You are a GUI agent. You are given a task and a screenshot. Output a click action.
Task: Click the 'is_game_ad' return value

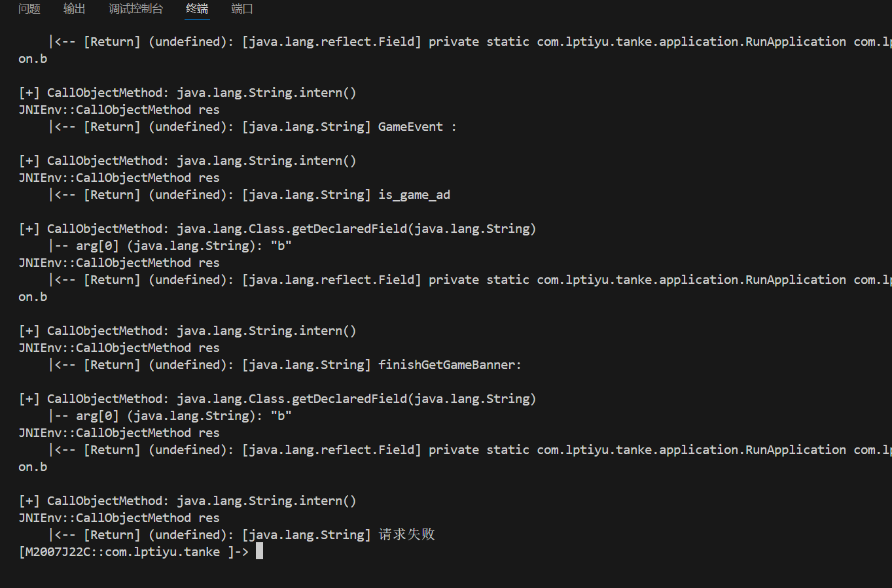414,195
